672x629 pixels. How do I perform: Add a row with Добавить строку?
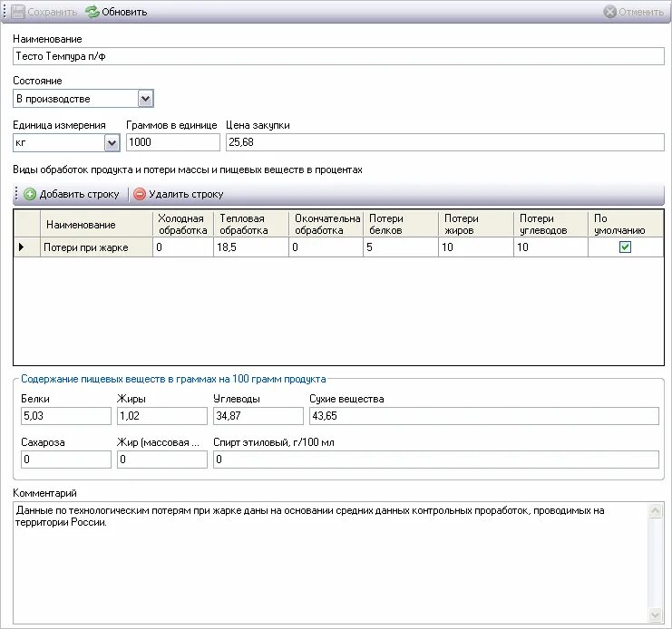(x=72, y=194)
